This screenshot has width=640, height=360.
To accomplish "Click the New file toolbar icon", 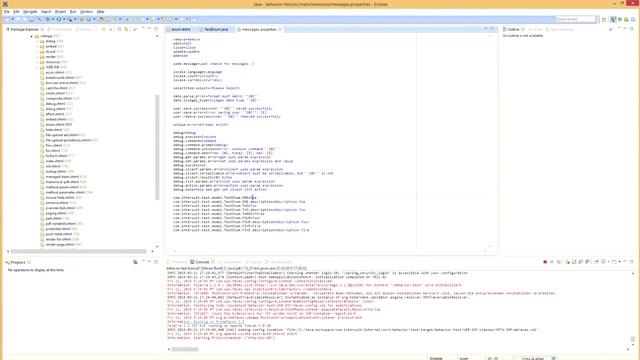I will pos(7,19).
